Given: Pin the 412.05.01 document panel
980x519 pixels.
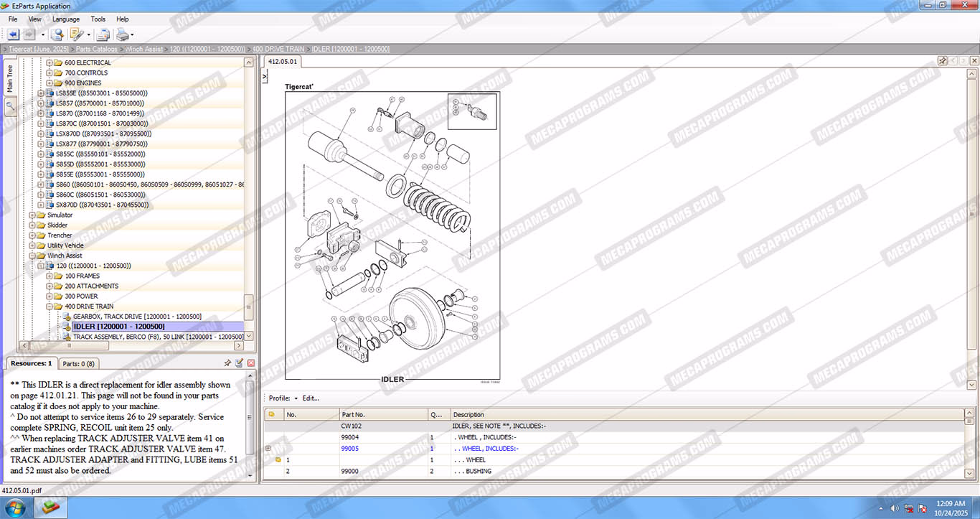Looking at the screenshot, I should [x=943, y=61].
